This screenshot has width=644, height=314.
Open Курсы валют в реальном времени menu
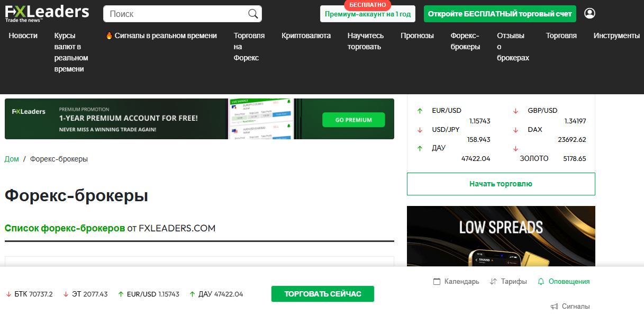pos(71,52)
